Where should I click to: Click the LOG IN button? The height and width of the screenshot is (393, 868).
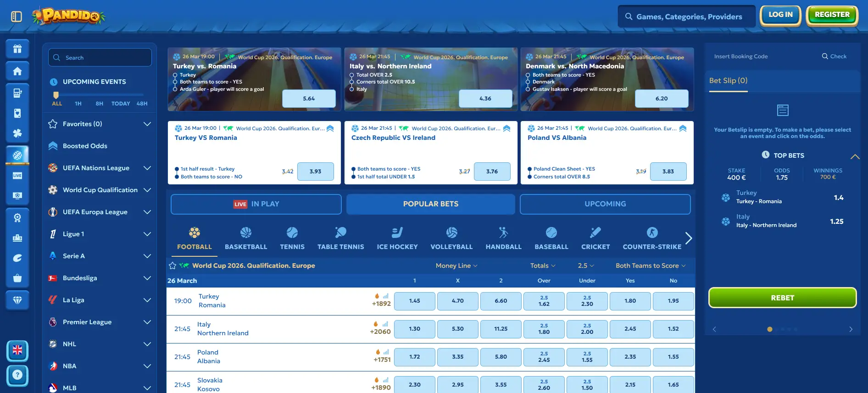(780, 15)
